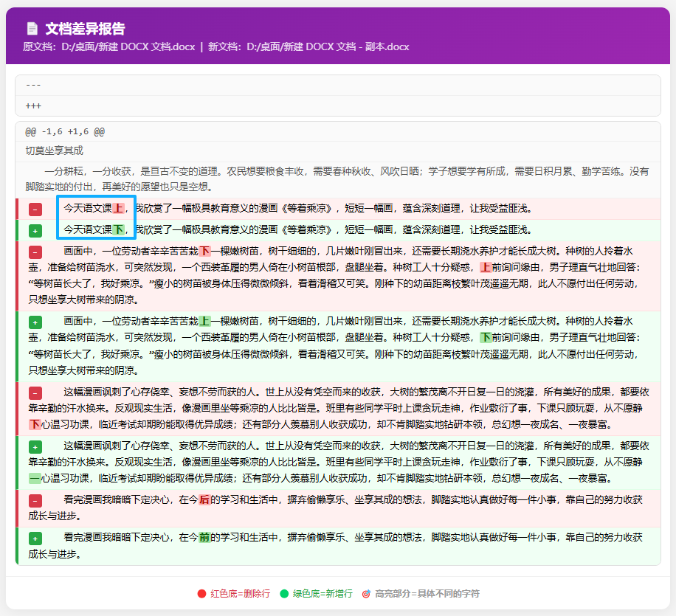Click the minus badge on removed 看完漫画 paragraph

coord(35,500)
